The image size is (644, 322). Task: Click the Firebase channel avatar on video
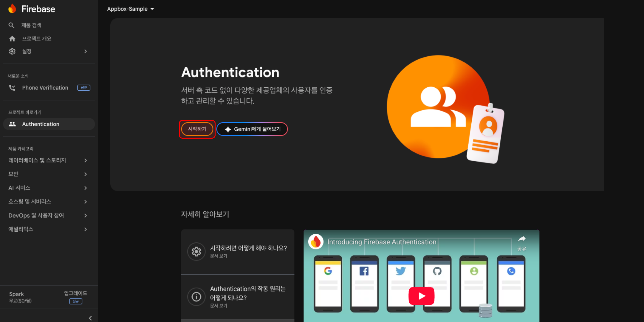coord(316,241)
